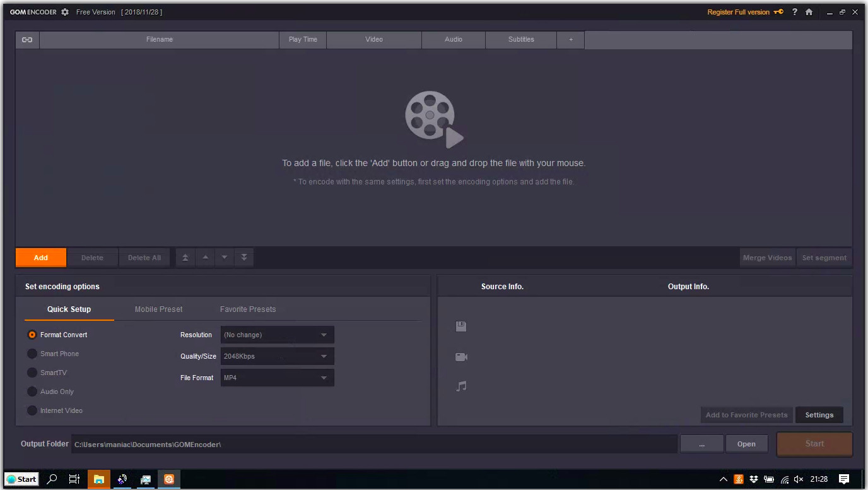Click Register Full version link
Viewport: 868px width, 490px height.
coord(738,12)
